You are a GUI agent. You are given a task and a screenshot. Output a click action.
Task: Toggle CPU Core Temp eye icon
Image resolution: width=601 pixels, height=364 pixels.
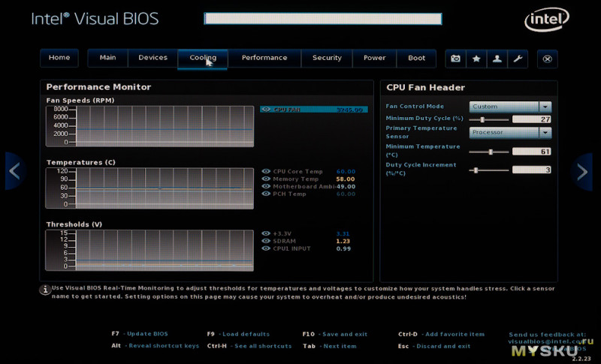coord(266,171)
